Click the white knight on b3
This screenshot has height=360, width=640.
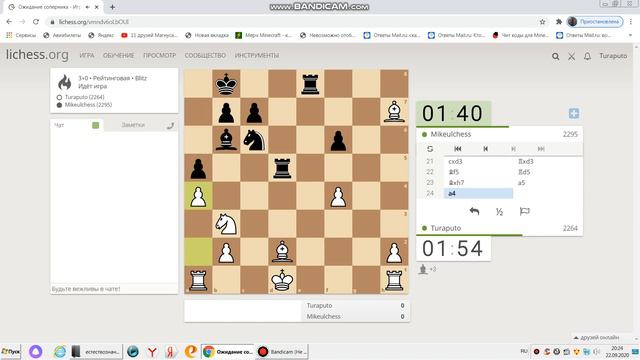[x=226, y=224]
